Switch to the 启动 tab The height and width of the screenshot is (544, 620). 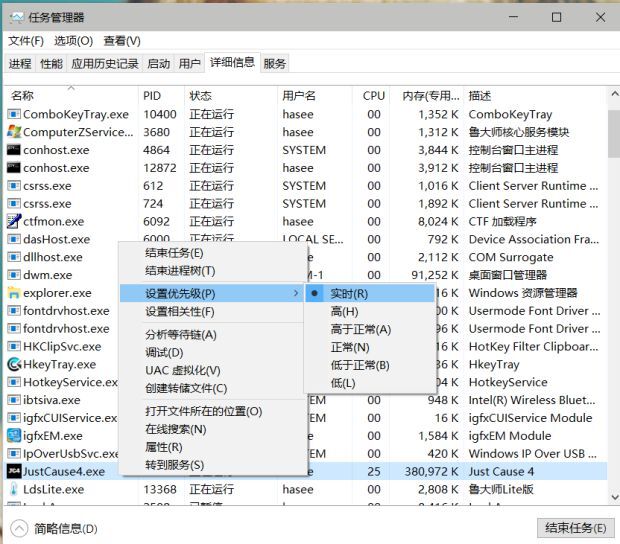pos(159,64)
